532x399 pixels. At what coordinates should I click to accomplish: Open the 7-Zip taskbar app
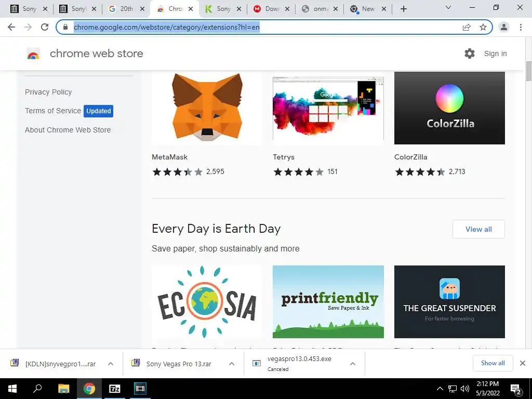115,389
